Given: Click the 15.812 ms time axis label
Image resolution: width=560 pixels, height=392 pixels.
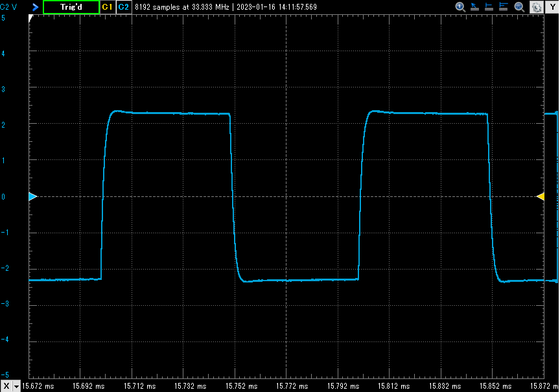Looking at the screenshot, I should point(394,386).
